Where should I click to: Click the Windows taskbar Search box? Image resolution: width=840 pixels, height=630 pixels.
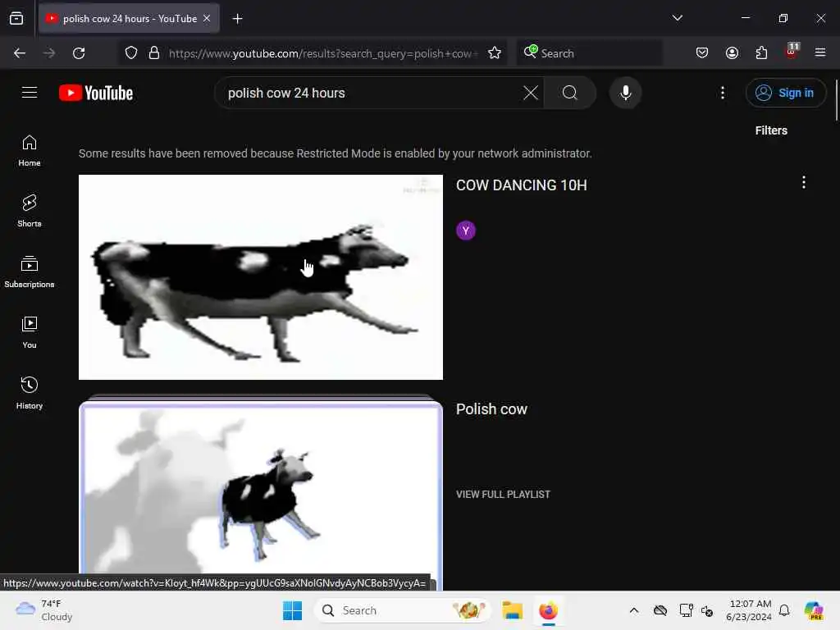402,610
